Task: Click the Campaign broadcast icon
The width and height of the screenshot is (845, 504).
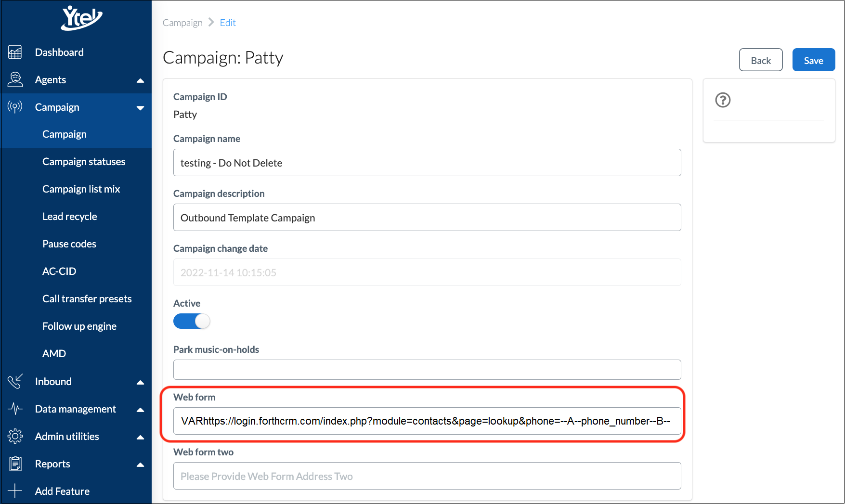Action: tap(15, 107)
